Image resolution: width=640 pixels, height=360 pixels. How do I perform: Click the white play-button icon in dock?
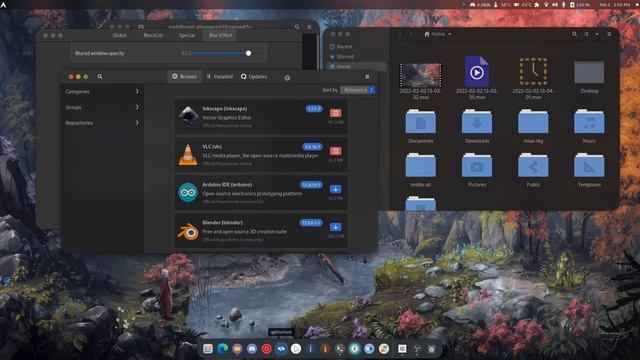(x=296, y=349)
